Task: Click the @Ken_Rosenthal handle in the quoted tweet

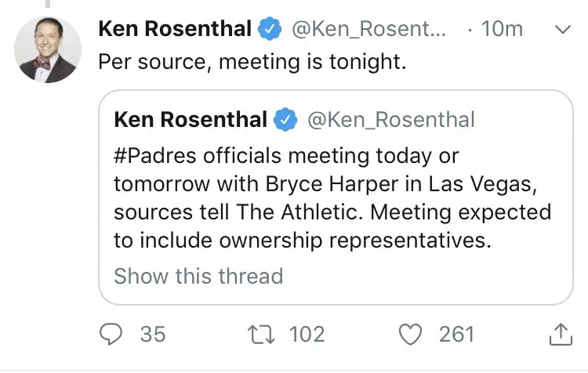Action: coord(390,120)
